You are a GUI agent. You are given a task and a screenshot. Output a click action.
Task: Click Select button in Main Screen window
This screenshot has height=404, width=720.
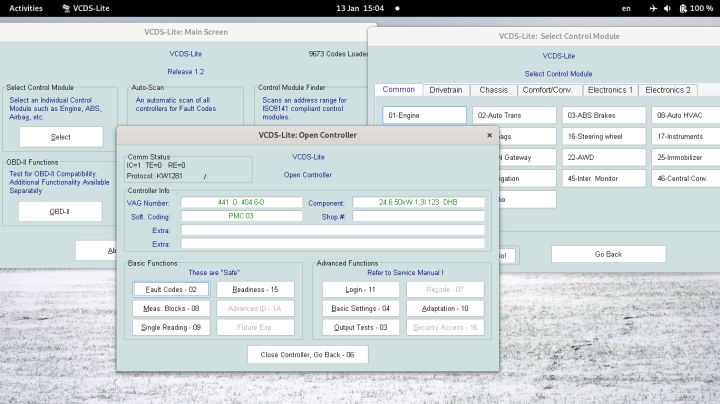61,137
